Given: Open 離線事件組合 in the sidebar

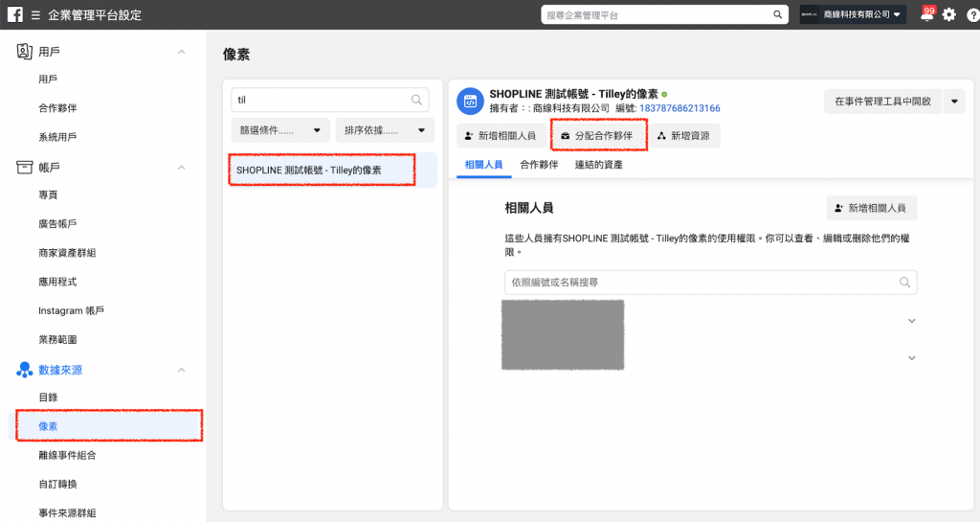Looking at the screenshot, I should [x=68, y=455].
